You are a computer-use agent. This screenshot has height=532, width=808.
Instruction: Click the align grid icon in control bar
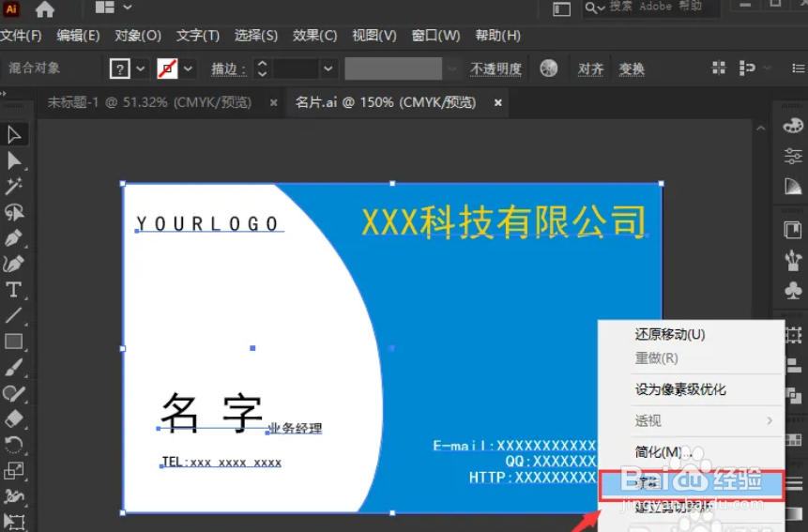[719, 68]
